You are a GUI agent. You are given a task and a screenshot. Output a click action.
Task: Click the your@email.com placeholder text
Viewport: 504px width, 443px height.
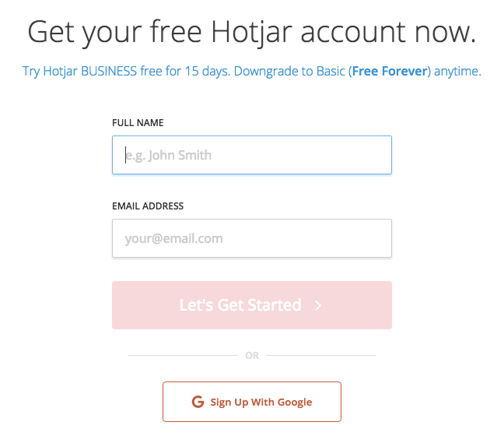tap(174, 239)
